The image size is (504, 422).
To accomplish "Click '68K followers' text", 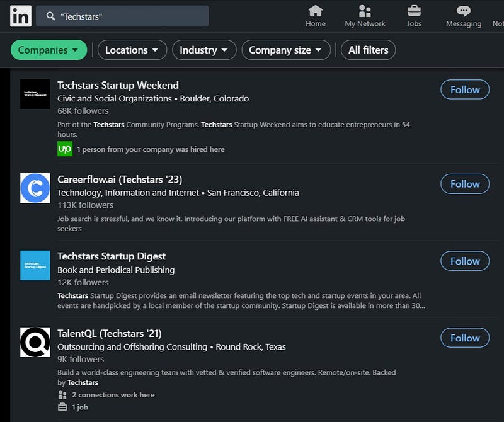I will (83, 111).
